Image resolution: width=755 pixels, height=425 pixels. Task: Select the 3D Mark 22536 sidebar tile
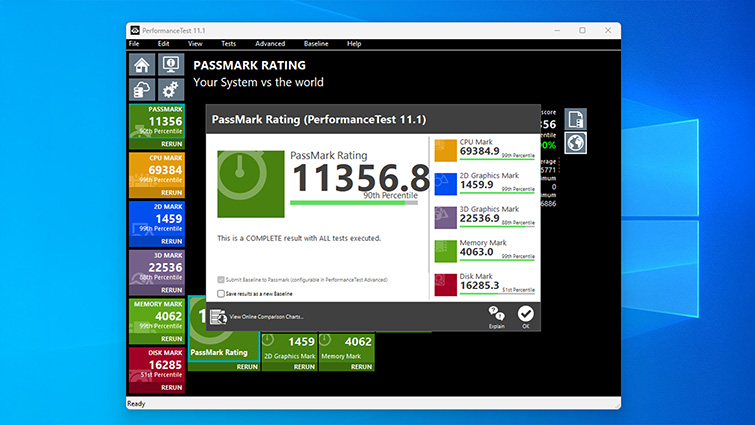157,267
